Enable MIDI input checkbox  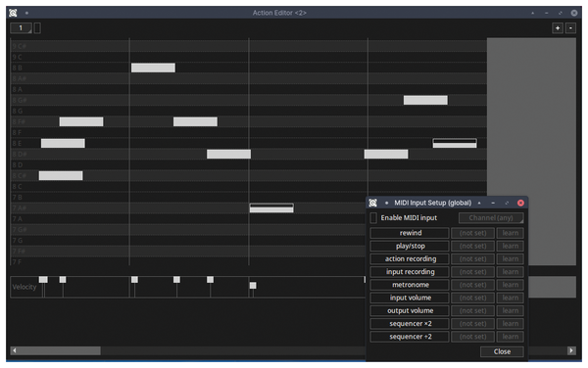pyautogui.click(x=373, y=218)
